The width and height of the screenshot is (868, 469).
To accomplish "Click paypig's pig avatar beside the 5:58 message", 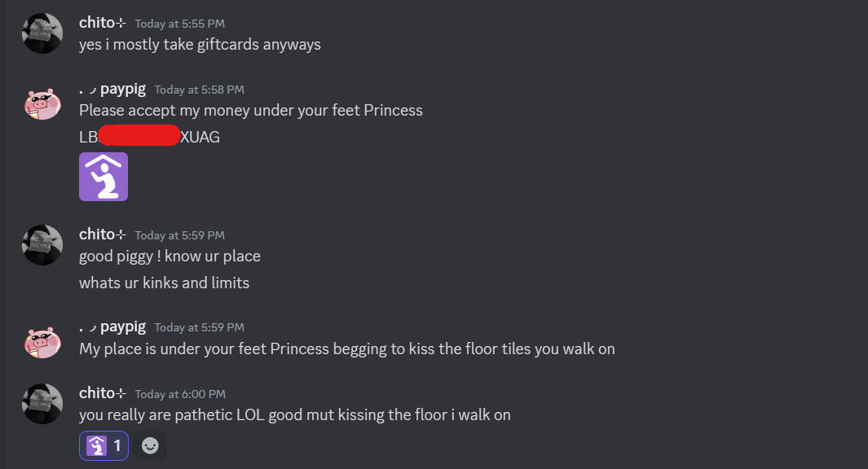I will (x=42, y=103).
